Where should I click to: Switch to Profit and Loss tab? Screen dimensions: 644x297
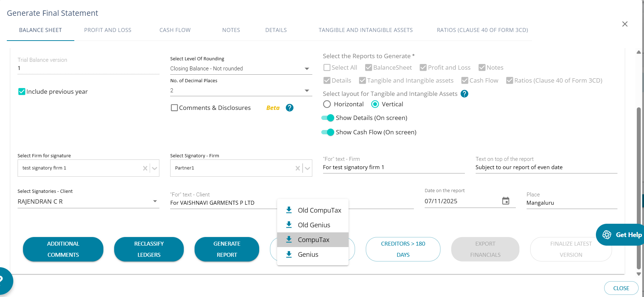click(x=108, y=30)
